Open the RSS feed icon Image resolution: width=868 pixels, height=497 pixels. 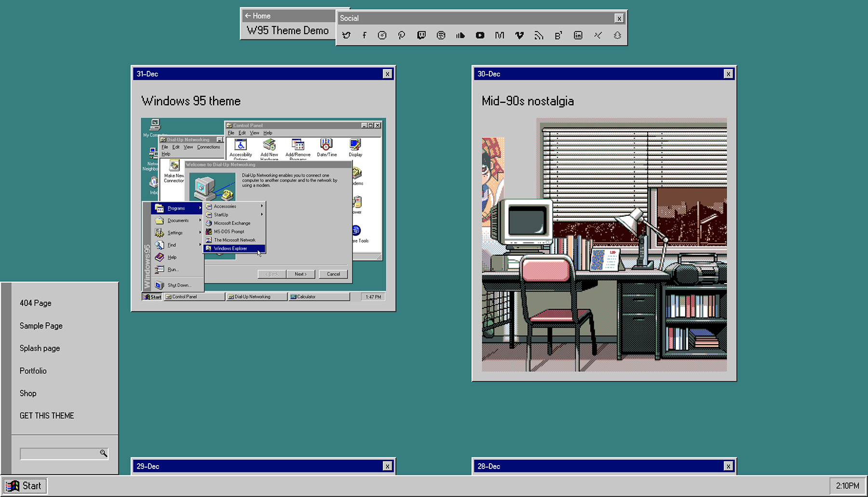click(539, 35)
